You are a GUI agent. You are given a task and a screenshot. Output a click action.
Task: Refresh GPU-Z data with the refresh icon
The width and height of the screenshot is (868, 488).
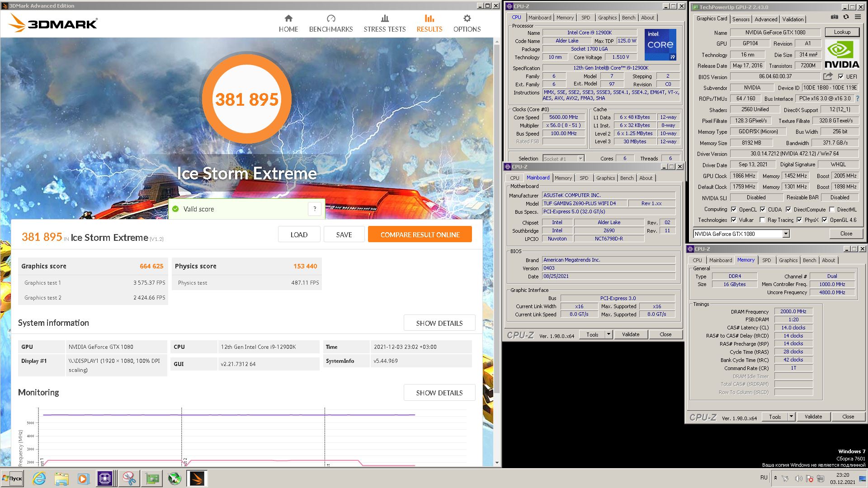[846, 17]
